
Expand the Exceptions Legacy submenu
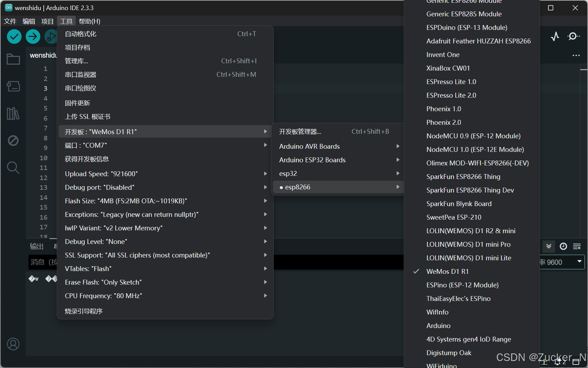point(165,214)
